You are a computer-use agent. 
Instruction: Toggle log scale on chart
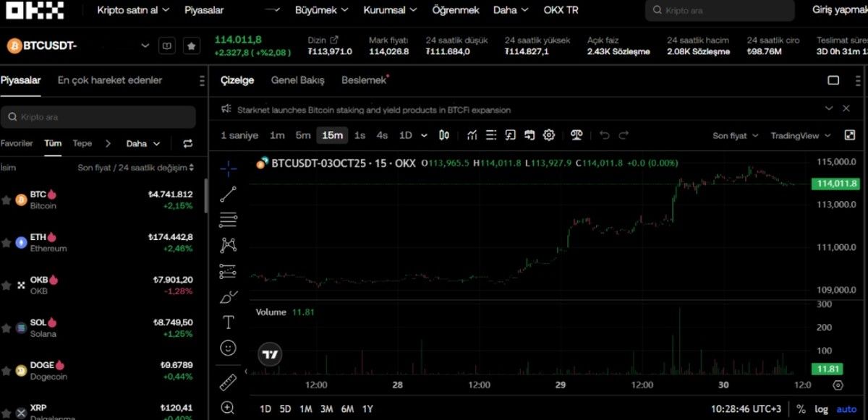tap(821, 409)
